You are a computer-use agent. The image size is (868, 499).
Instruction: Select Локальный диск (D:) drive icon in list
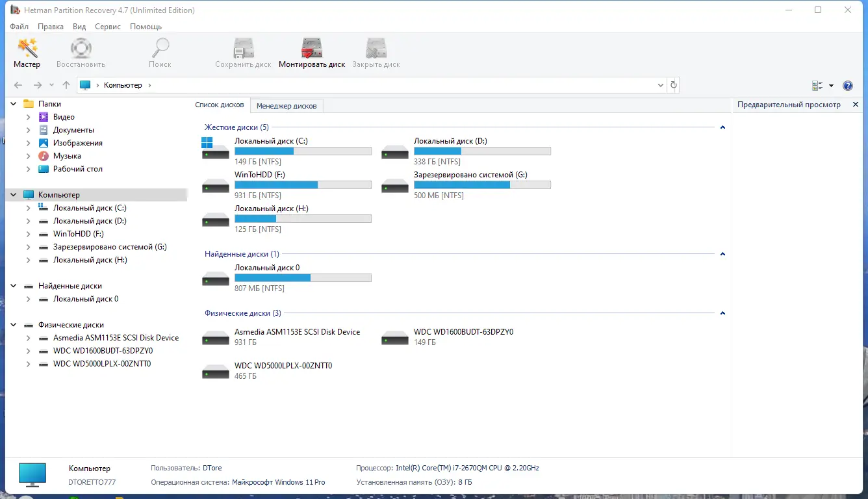[395, 152]
